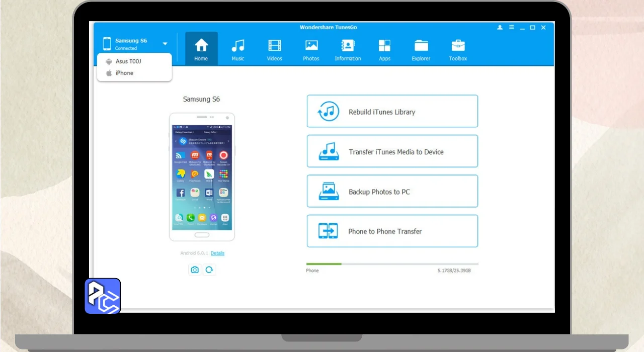644x352 pixels.
Task: Open the Home tab
Action: [201, 49]
